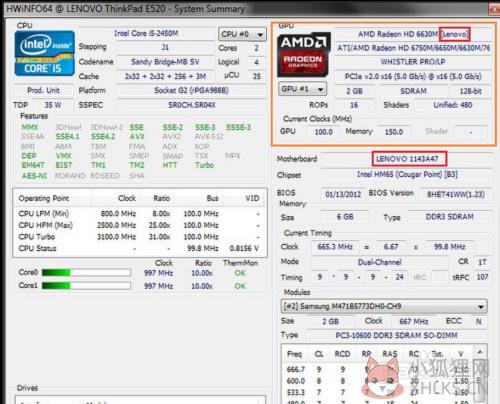500x404 pixels.
Task: Open the CPU #0 selector dropdown
Action: (x=242, y=34)
